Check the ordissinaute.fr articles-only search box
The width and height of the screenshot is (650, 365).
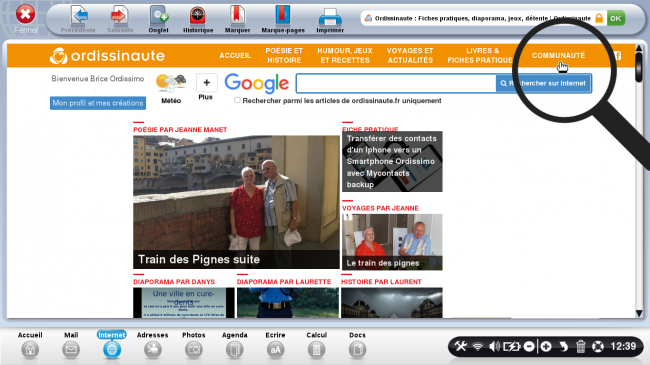(x=237, y=100)
